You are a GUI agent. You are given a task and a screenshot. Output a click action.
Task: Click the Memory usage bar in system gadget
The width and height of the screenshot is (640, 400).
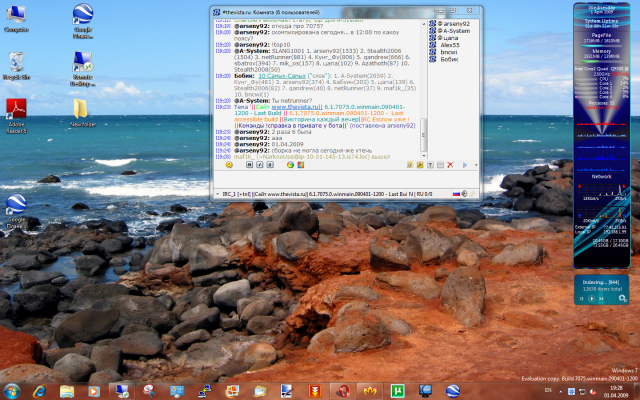(601, 61)
